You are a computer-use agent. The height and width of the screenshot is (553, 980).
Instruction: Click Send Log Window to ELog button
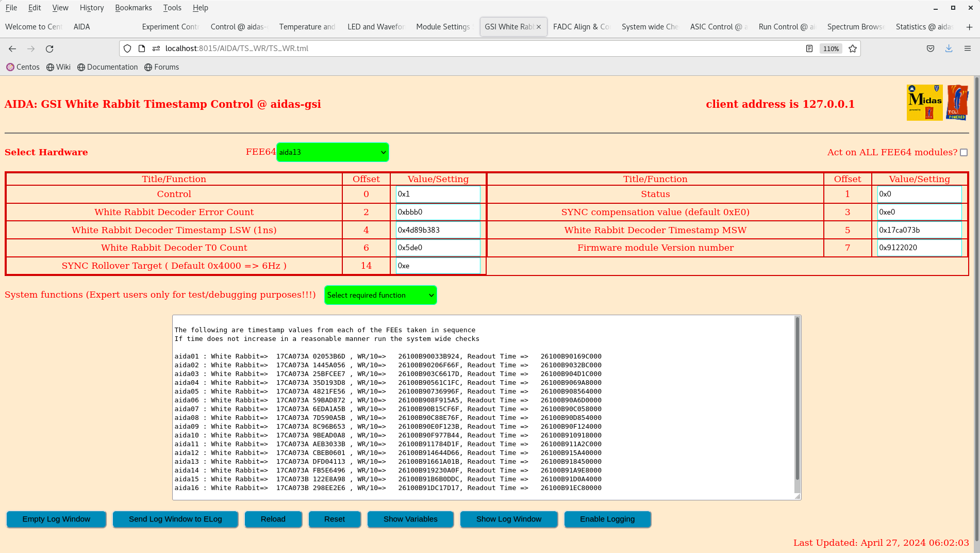point(175,519)
